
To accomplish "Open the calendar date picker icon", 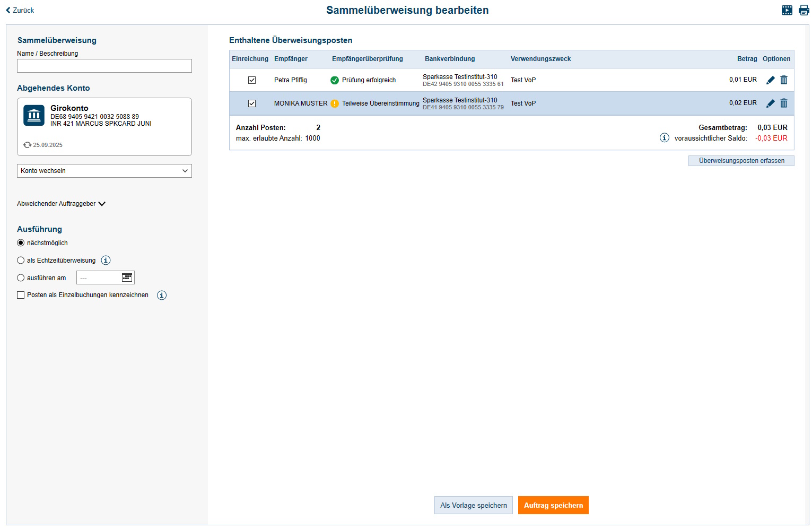I will click(x=127, y=277).
